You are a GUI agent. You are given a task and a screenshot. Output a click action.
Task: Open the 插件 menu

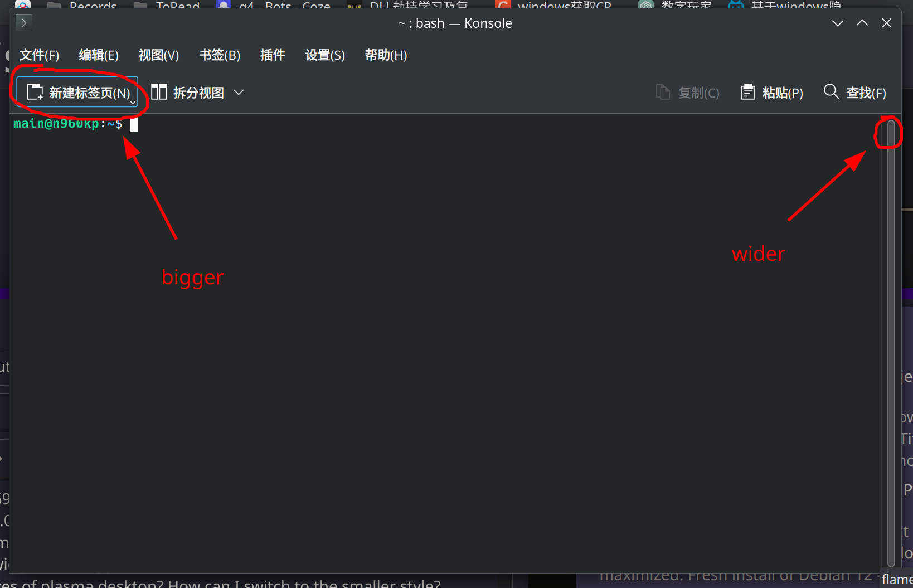[x=273, y=55]
